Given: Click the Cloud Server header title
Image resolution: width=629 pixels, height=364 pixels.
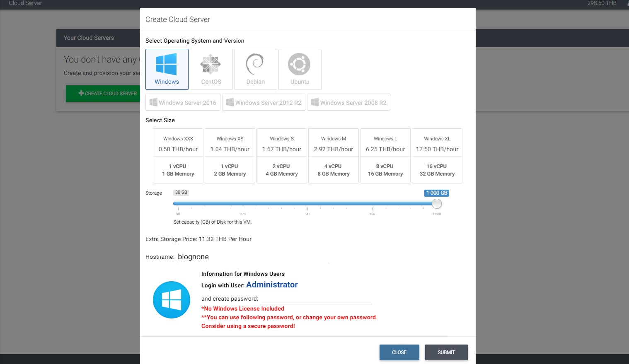Looking at the screenshot, I should click(26, 3).
